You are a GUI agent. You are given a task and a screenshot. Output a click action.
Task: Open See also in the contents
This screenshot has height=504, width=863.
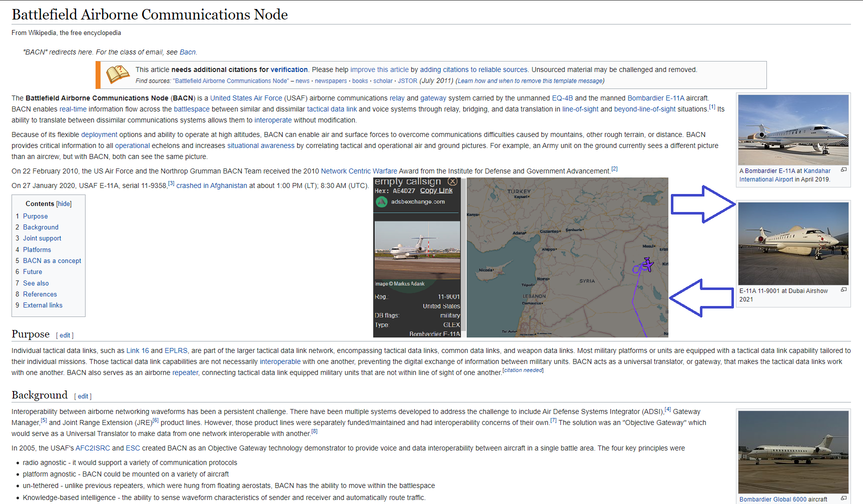(36, 283)
